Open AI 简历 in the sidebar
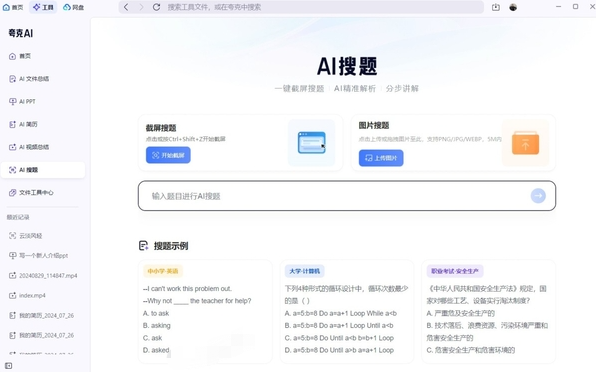The image size is (596, 372). pyautogui.click(x=43, y=124)
